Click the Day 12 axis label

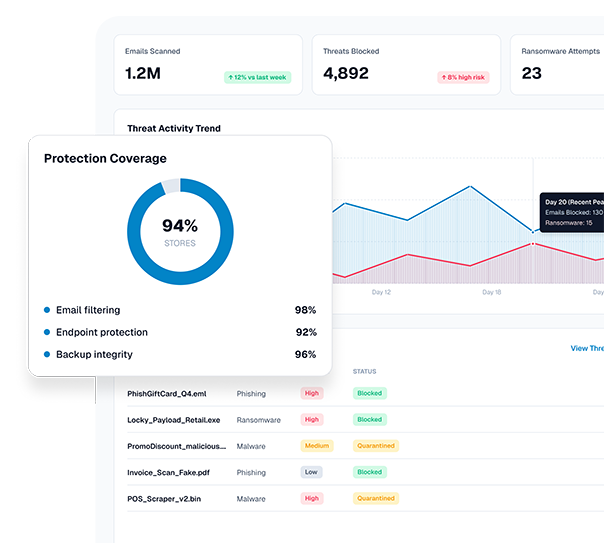[381, 292]
